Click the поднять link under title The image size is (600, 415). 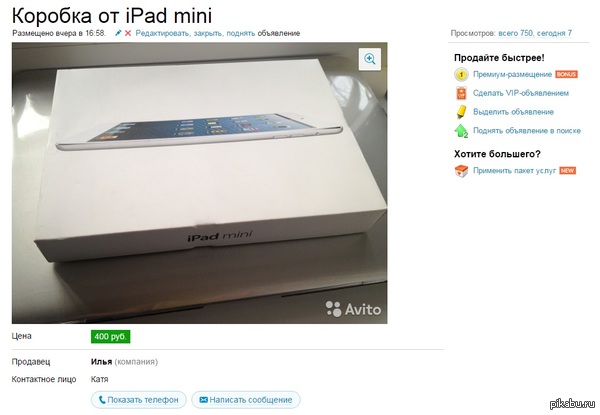241,33
